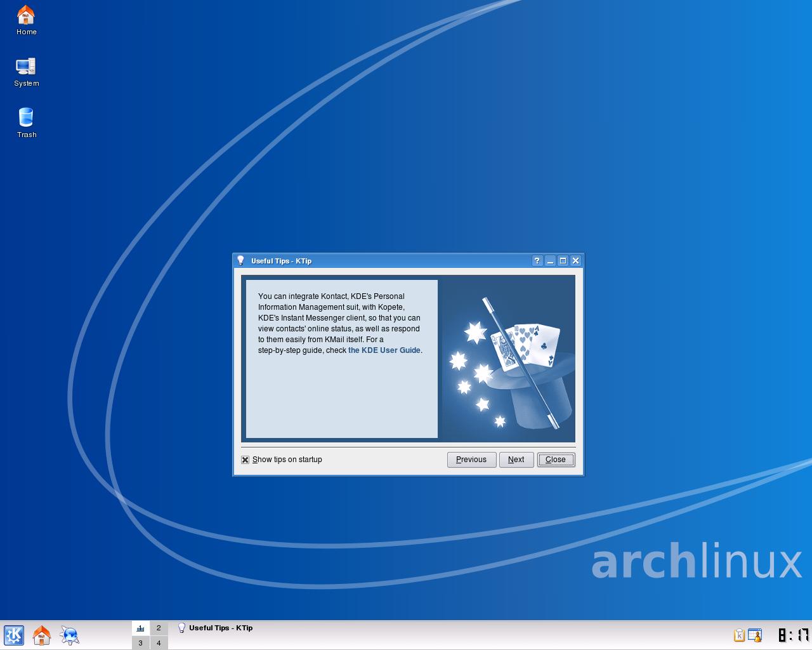Launch Home folder from the panel
The image size is (812, 650).
pos(42,635)
